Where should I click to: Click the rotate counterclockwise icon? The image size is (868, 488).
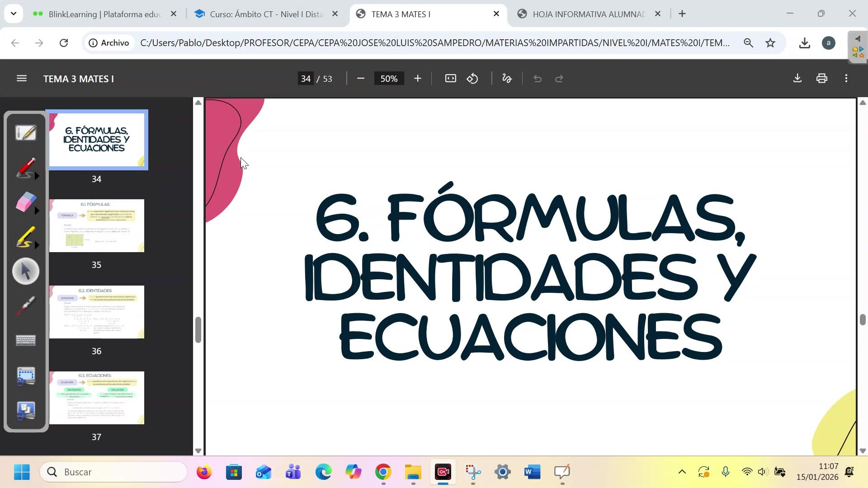(472, 79)
